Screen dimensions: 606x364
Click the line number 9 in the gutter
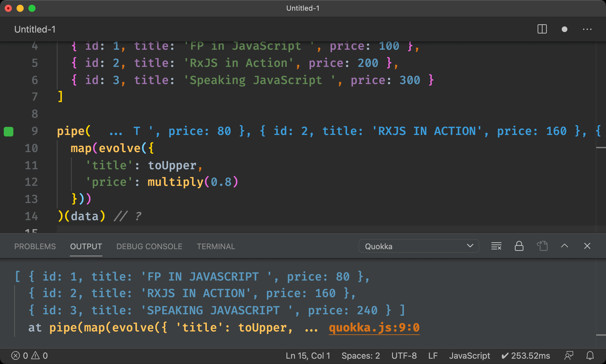point(35,131)
